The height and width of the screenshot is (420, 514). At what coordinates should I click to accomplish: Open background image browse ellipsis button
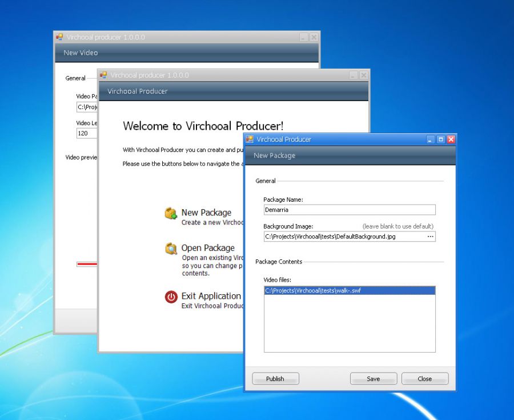pos(431,237)
